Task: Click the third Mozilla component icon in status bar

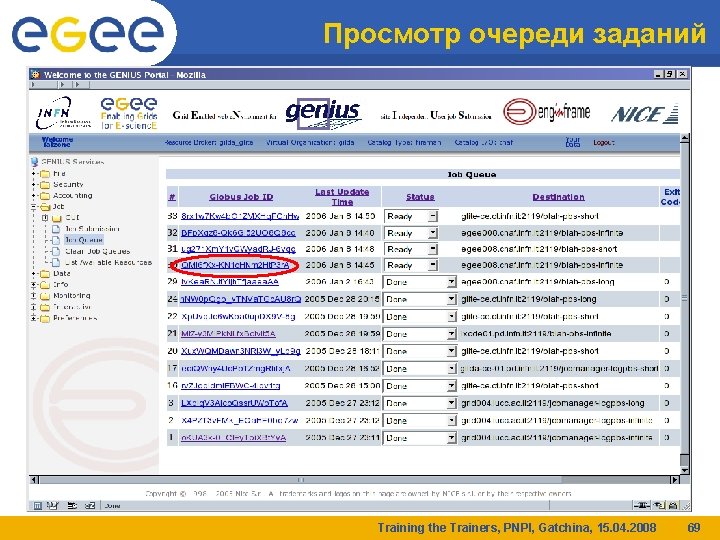Action: pos(72,506)
